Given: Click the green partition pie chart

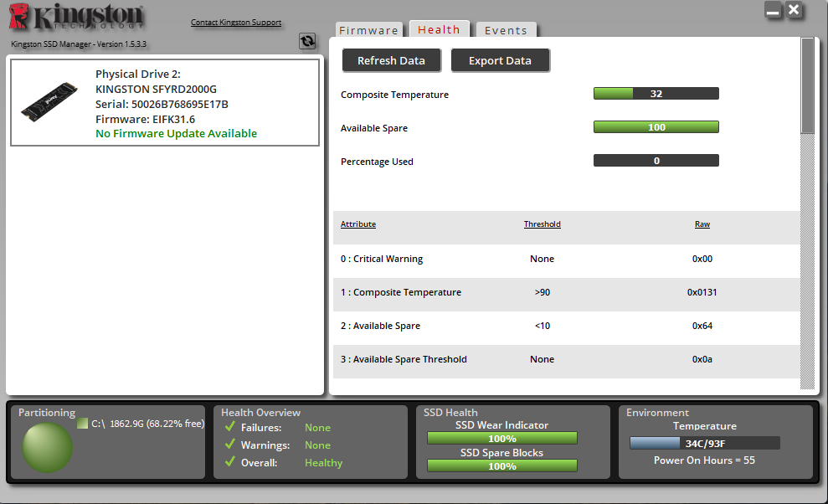Looking at the screenshot, I should click(47, 447).
